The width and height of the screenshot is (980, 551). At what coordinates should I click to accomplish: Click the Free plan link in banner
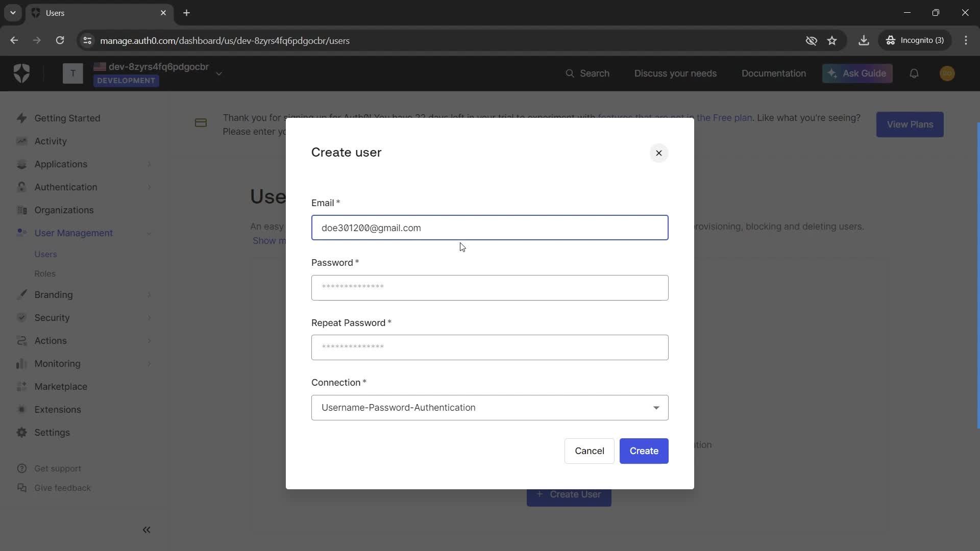point(724,118)
